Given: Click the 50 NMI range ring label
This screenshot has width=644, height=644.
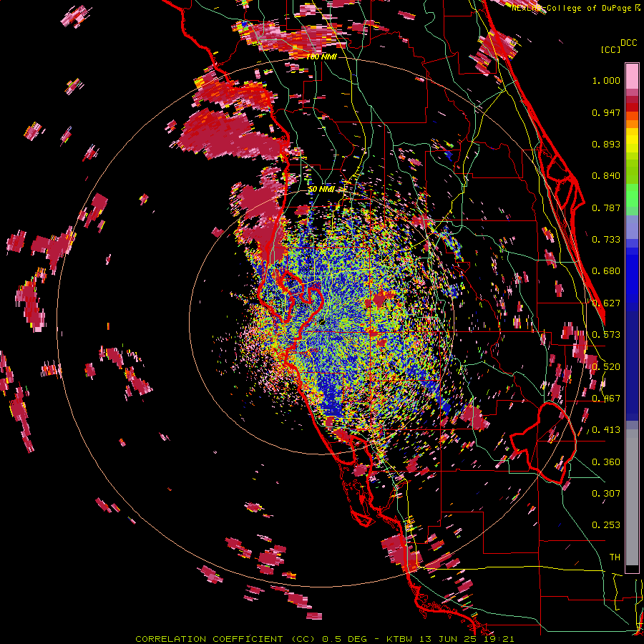Looking at the screenshot, I should 321,189.
